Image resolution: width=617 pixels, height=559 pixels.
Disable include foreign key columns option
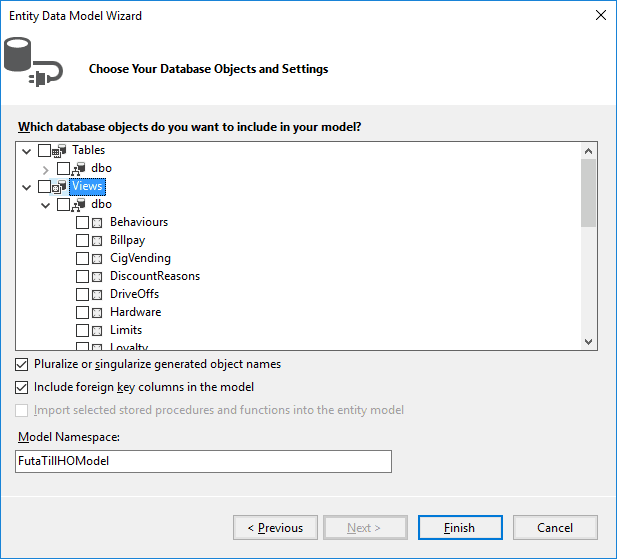click(x=22, y=387)
